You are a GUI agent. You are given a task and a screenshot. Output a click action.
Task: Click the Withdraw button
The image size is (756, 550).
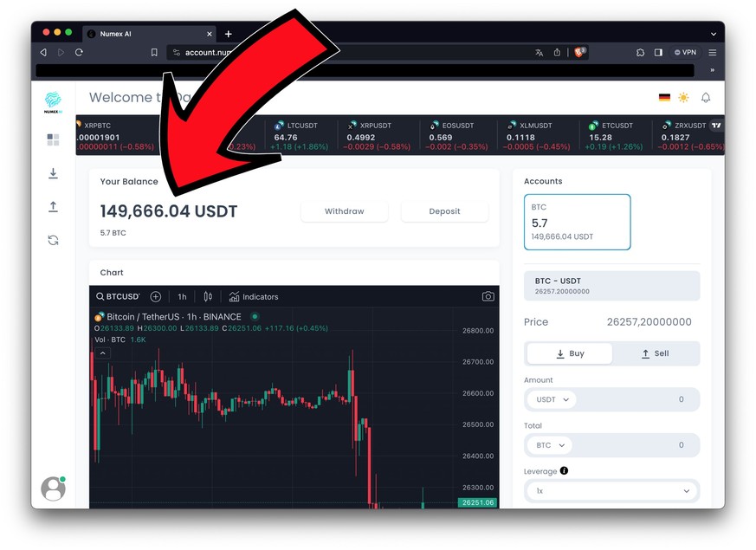345,211
